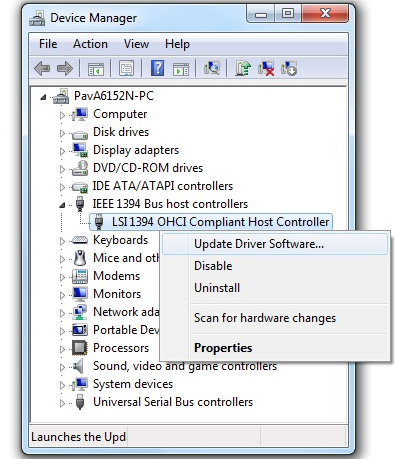Click the IDE ATA/ATAPI controllers icon

tap(80, 187)
